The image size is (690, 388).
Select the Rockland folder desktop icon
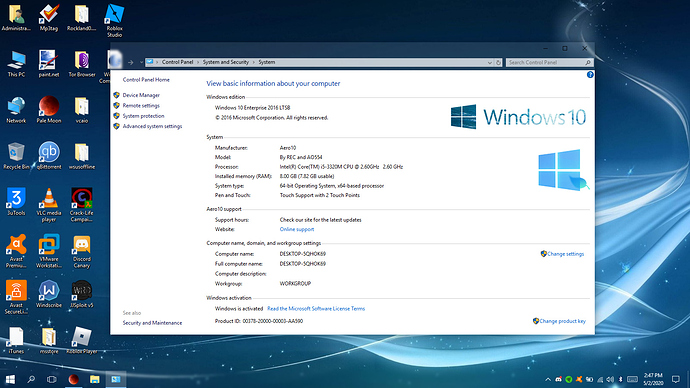82,18
